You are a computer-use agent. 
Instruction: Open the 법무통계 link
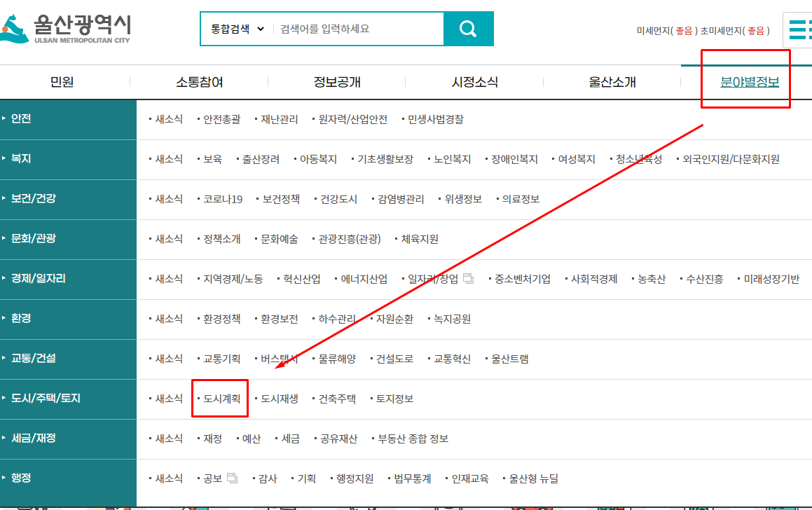click(412, 478)
